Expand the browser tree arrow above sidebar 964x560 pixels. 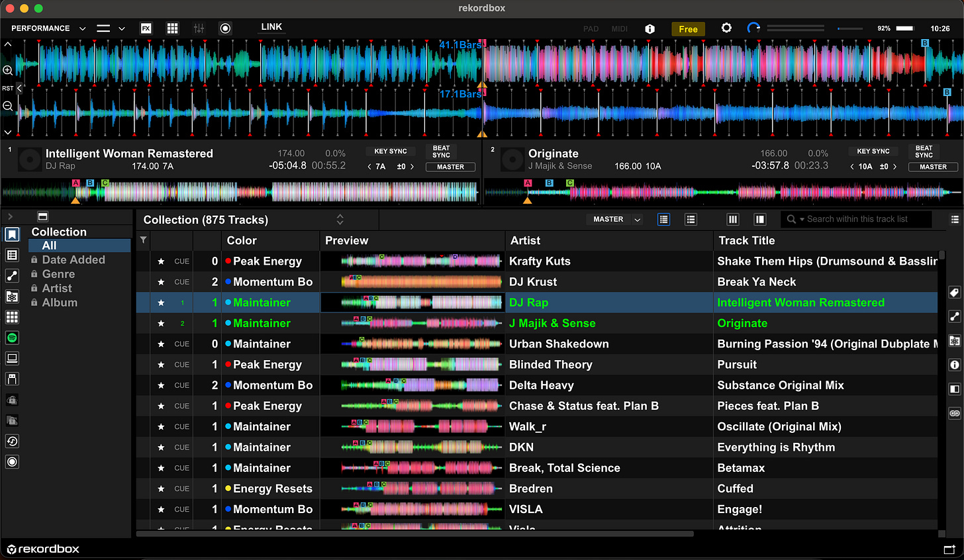(10, 216)
